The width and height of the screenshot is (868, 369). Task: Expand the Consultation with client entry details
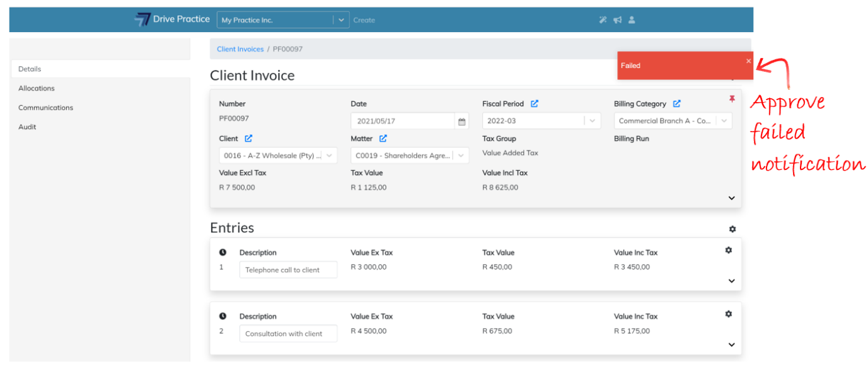pyautogui.click(x=731, y=345)
